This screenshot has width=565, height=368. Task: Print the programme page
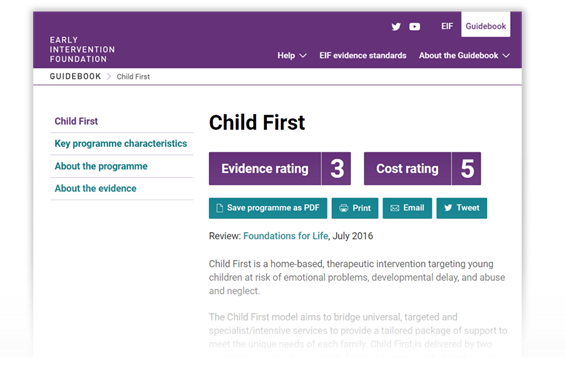[x=355, y=208]
